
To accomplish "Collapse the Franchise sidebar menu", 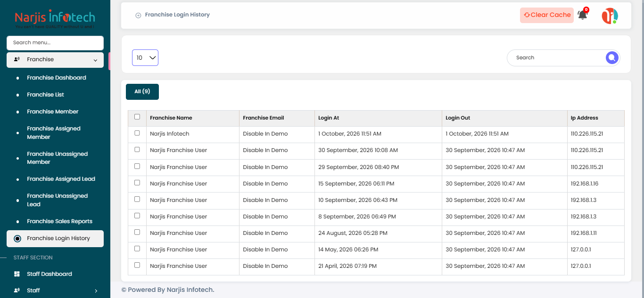I will (x=55, y=60).
